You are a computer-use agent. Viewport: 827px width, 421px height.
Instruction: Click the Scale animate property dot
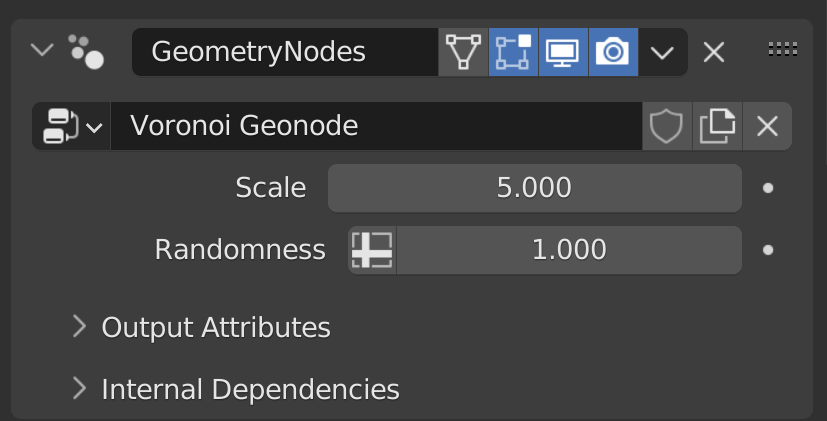[768, 188]
